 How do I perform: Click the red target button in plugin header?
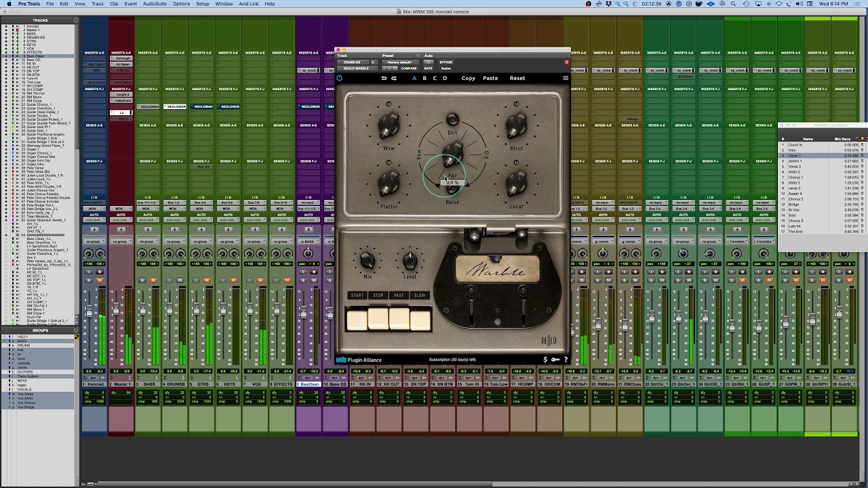click(x=567, y=62)
